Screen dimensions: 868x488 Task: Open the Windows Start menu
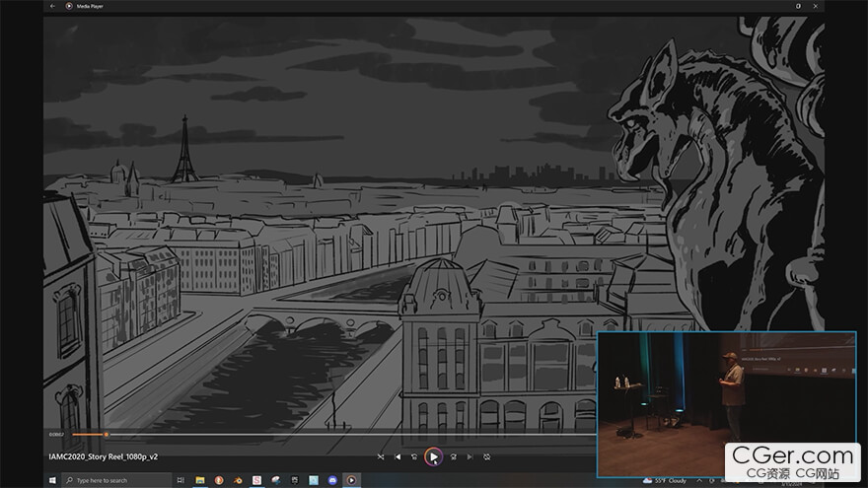tap(52, 480)
